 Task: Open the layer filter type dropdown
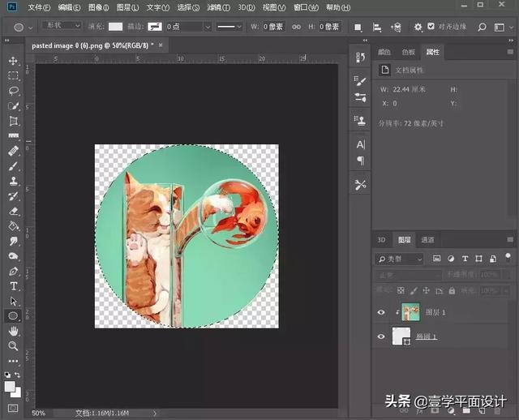(400, 259)
